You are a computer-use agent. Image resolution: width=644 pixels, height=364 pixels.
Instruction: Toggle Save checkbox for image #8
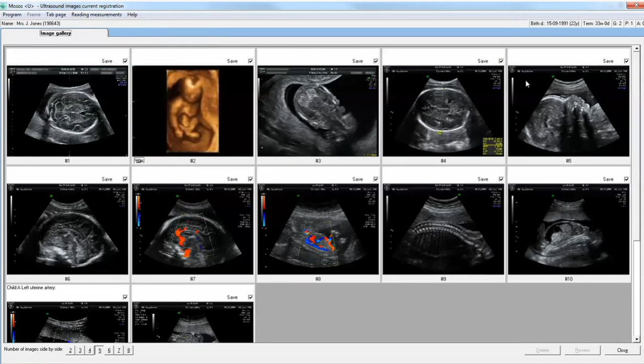(x=376, y=179)
